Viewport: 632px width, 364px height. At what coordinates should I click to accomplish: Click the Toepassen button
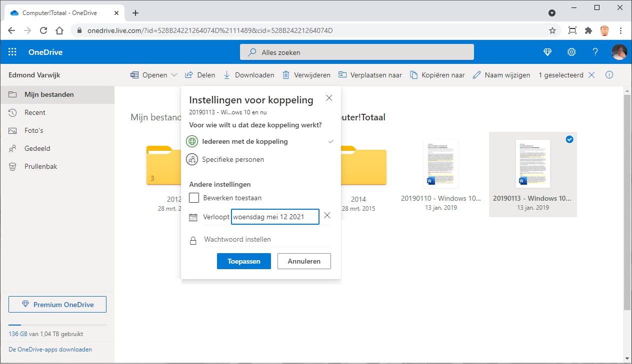[x=244, y=261]
